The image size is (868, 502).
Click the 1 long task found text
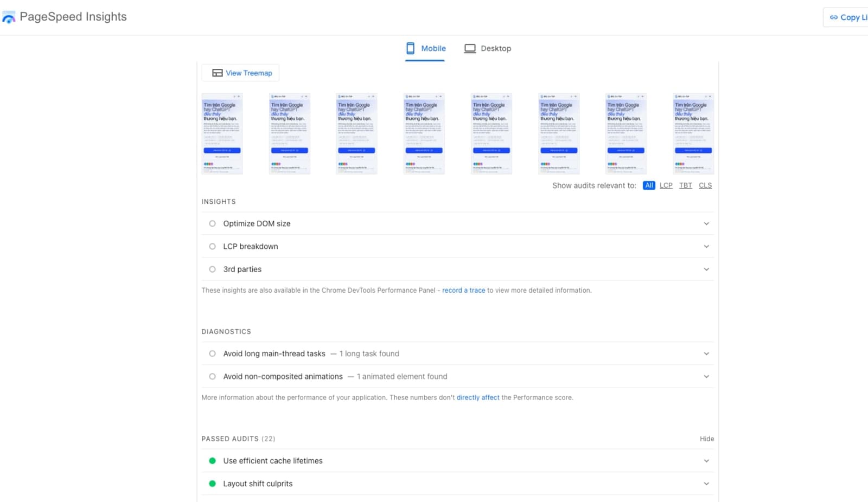tap(369, 353)
